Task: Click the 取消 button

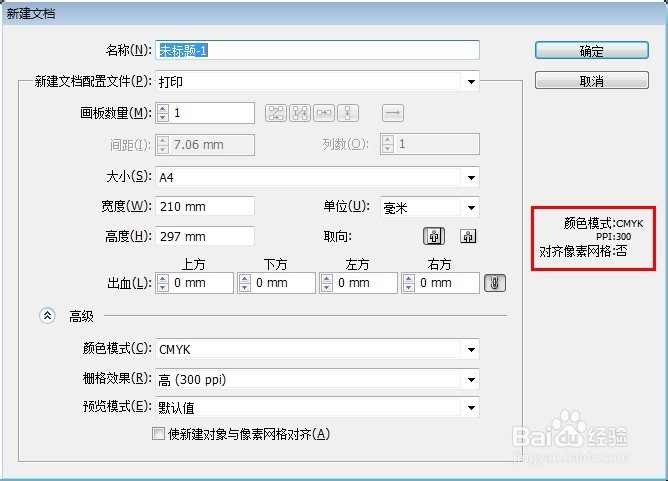Action: pyautogui.click(x=592, y=80)
